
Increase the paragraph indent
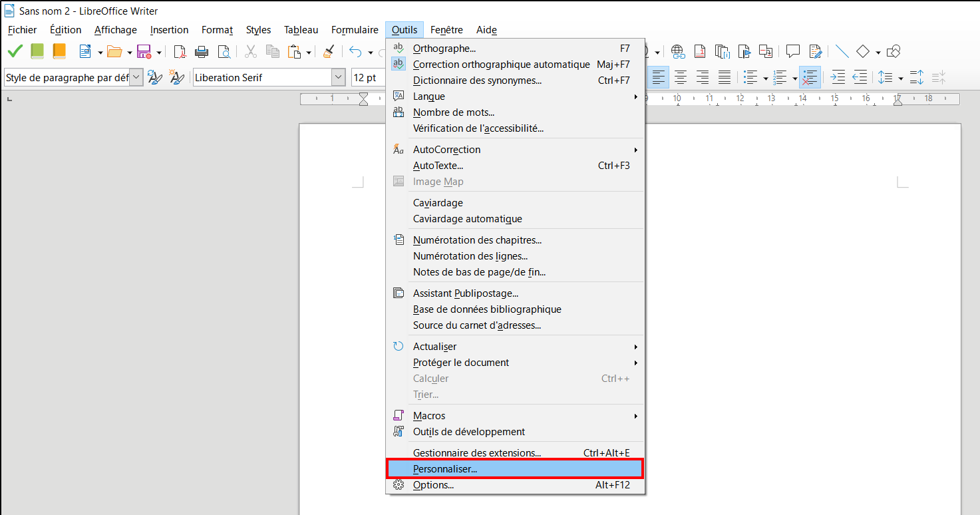[838, 77]
